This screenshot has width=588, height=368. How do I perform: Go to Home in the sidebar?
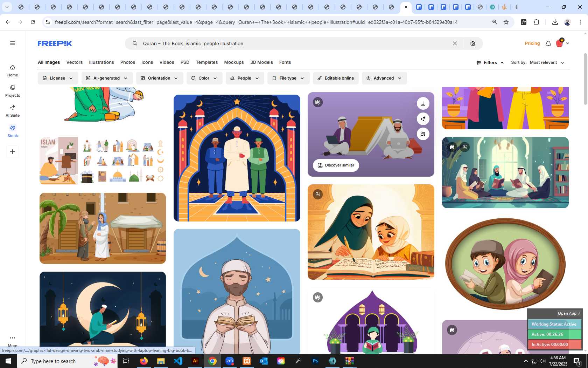[x=13, y=70]
